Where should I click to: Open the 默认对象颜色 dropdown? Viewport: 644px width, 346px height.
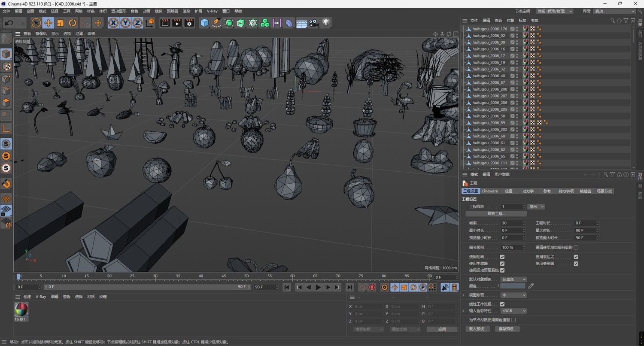coord(513,279)
